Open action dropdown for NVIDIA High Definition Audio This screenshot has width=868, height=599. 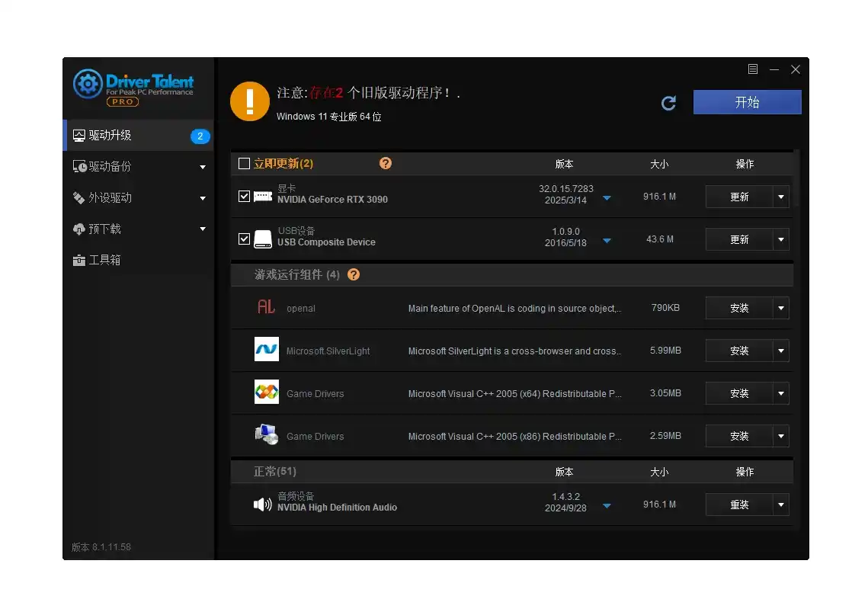tap(781, 505)
